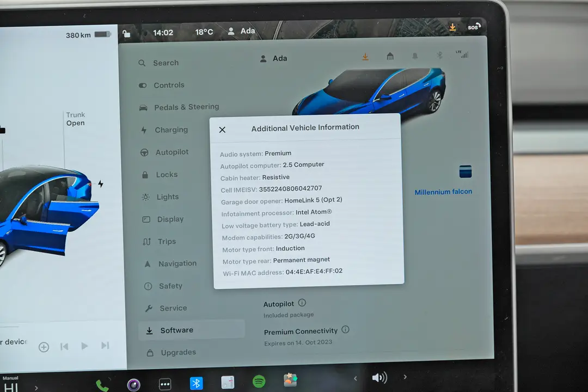Screen dimensions: 588x392
Task: Decrease volume with left chevron
Action: (x=355, y=378)
